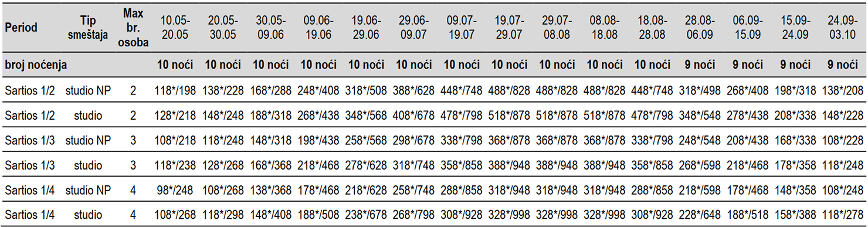Click the broj noćenja row label
868x227 pixels.
[x=35, y=65]
